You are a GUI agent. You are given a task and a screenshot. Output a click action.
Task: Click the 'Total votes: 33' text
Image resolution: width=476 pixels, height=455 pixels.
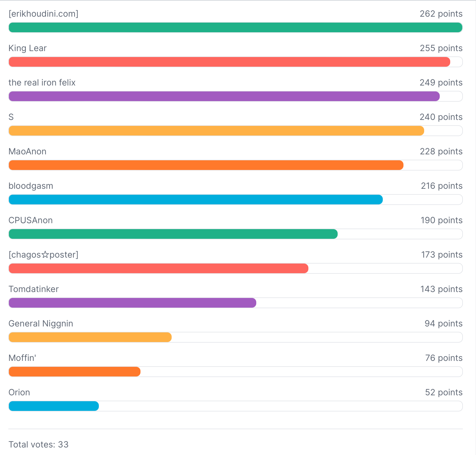pos(39,445)
